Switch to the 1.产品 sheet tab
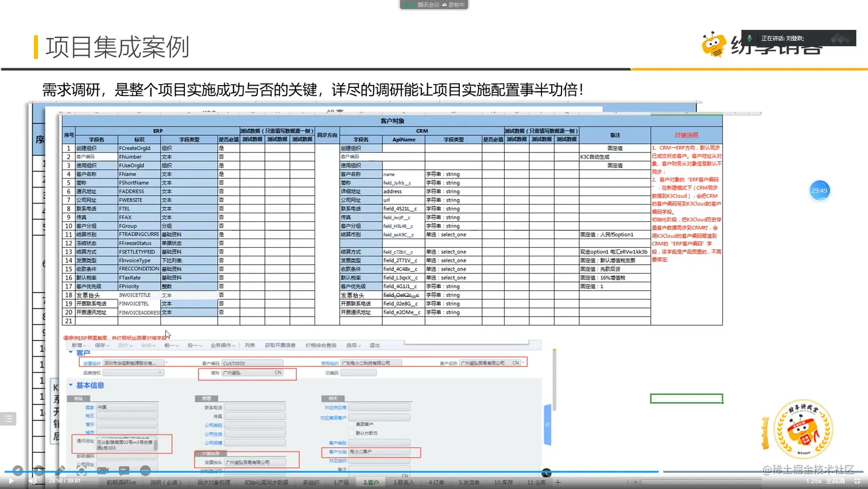 coord(341,482)
